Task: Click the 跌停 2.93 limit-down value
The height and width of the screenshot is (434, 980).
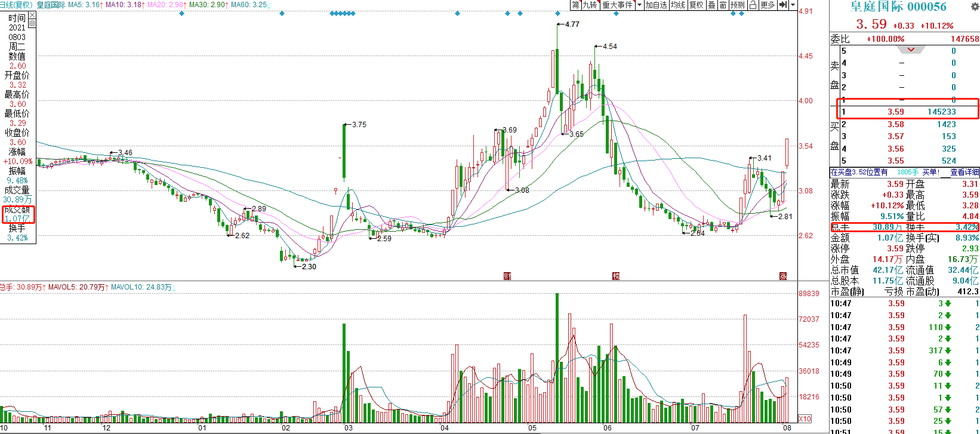Action: 970,248
